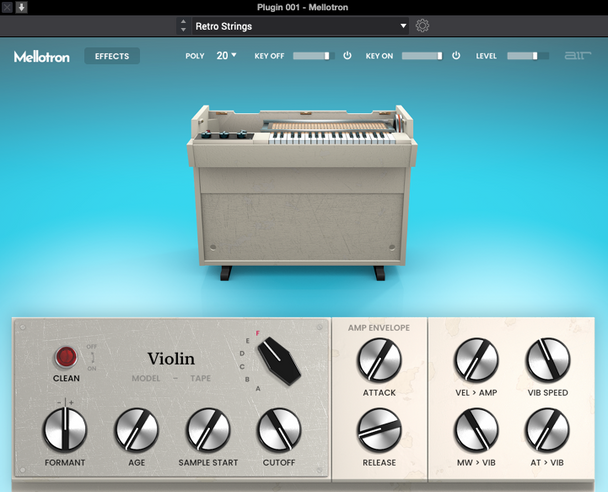This screenshot has height=492, width=608.
Task: Click the Attack envelope knob
Action: (x=379, y=360)
